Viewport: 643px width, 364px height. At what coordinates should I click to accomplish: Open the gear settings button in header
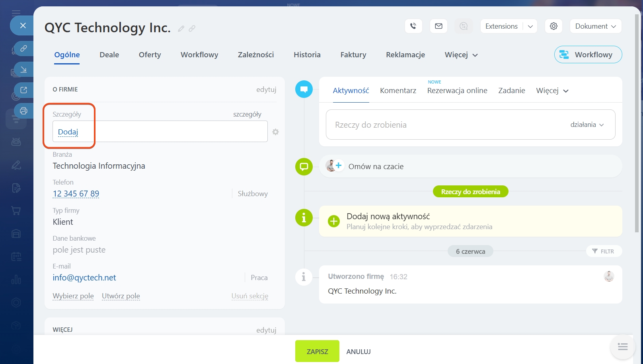point(553,26)
